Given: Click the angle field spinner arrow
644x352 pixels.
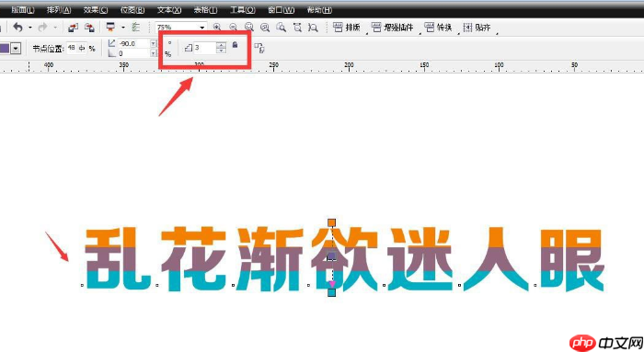Looking at the screenshot, I should (154, 43).
